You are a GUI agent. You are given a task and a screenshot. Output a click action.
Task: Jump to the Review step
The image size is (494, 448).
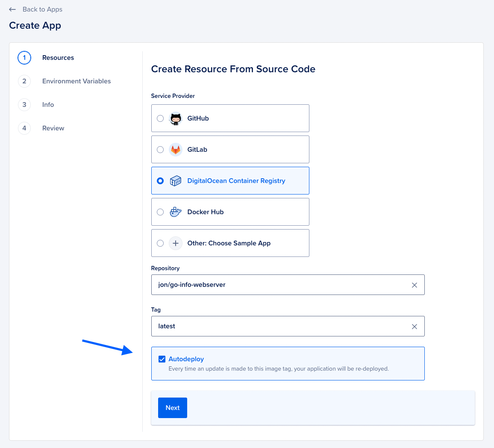(53, 128)
